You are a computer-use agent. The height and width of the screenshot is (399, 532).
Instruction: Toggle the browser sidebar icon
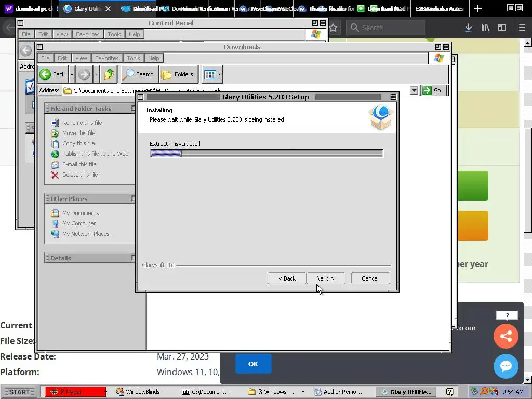point(502,28)
